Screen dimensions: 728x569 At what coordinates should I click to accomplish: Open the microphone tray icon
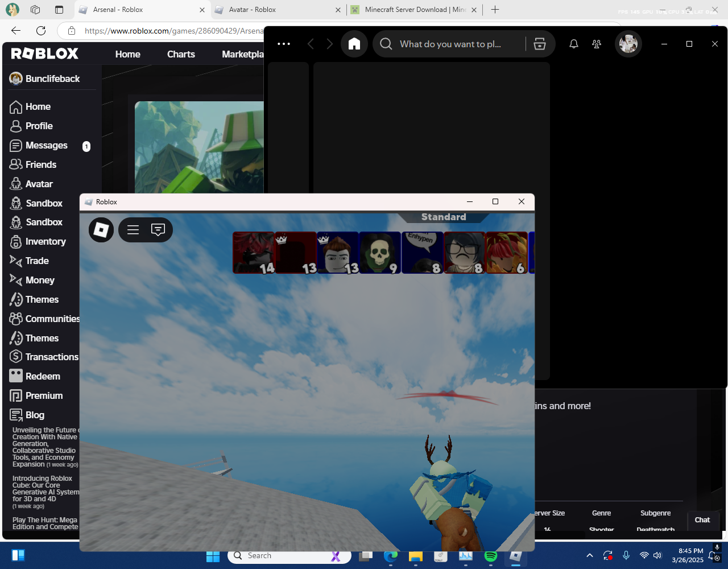[x=626, y=555]
